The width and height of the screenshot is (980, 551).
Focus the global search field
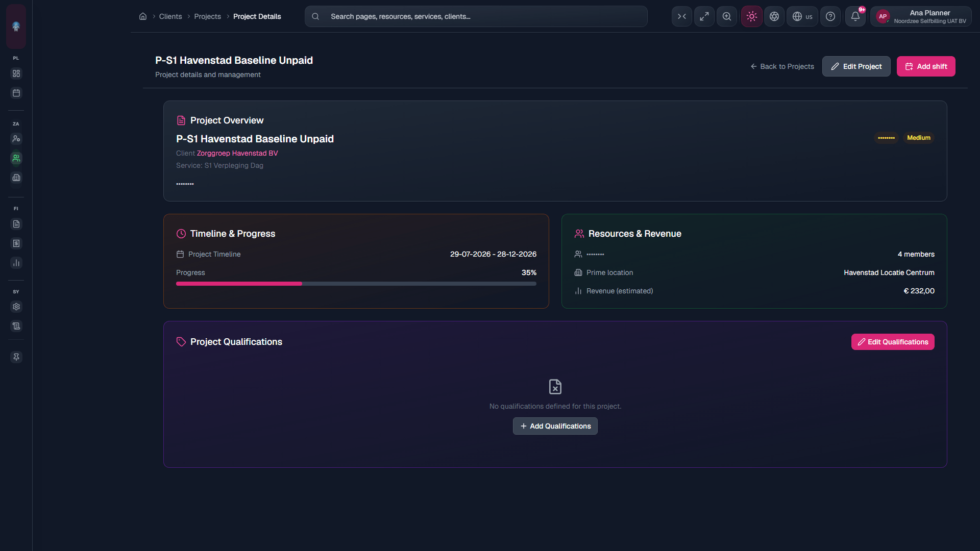pos(476,16)
